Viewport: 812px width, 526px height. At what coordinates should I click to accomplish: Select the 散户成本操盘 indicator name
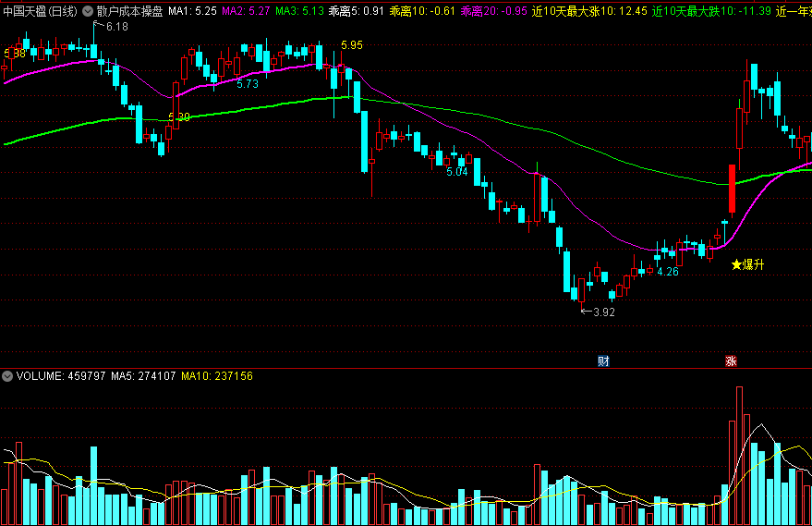pos(129,11)
